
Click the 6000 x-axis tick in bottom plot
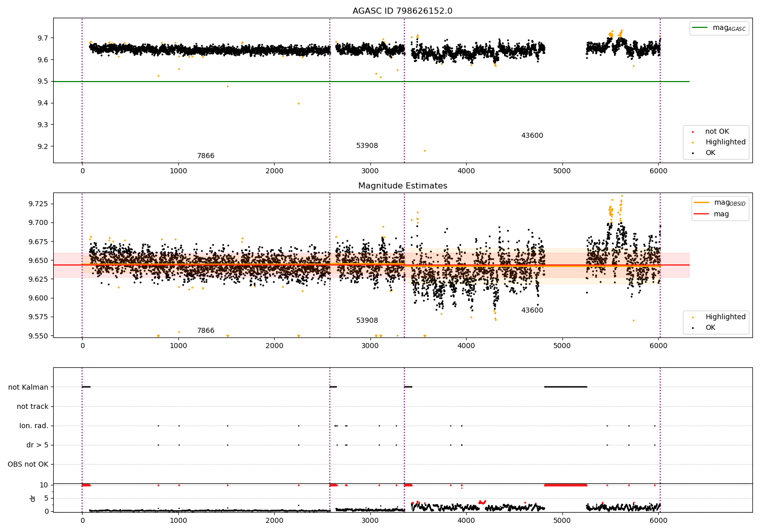coord(658,520)
